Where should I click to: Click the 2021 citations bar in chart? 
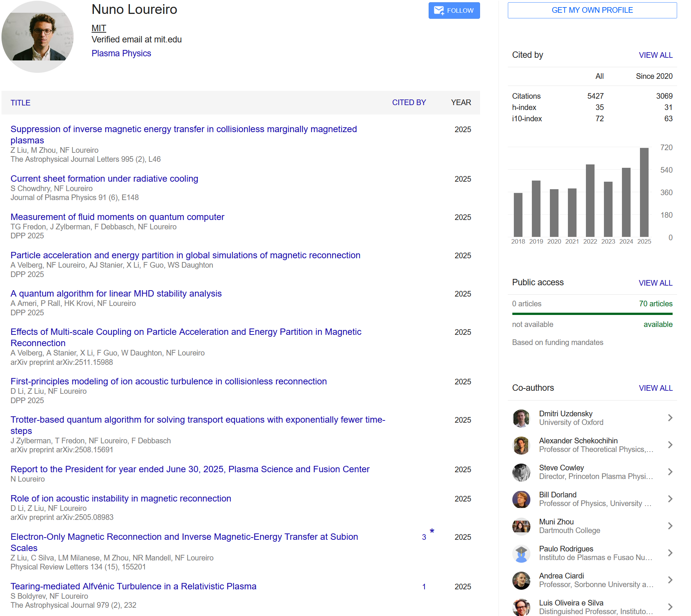572,212
